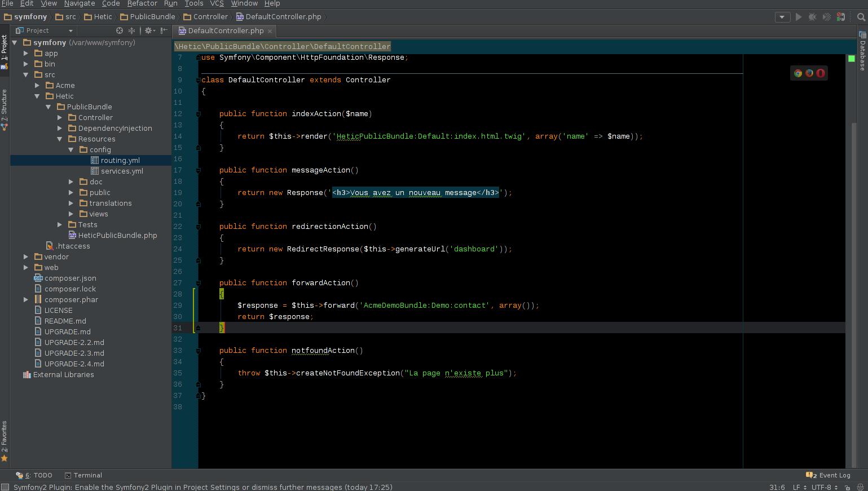
Task: Expand the bin folder in project tree
Action: (x=26, y=64)
